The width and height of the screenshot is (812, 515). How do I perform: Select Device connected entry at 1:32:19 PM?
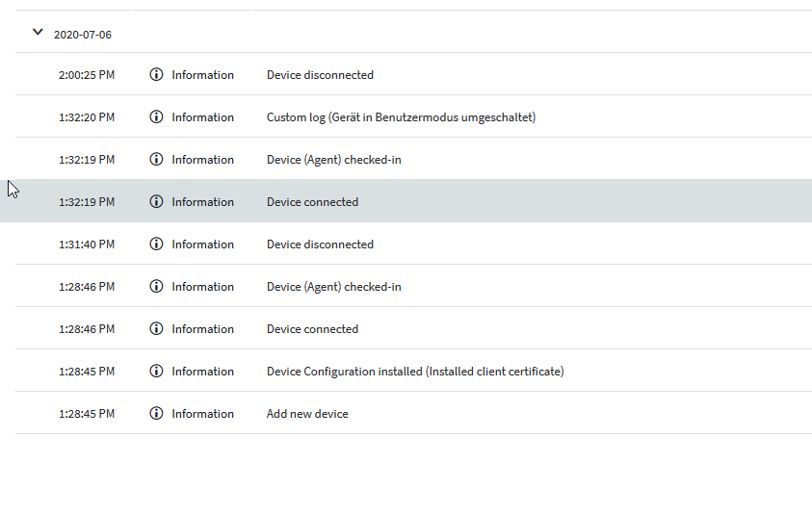[x=312, y=202]
